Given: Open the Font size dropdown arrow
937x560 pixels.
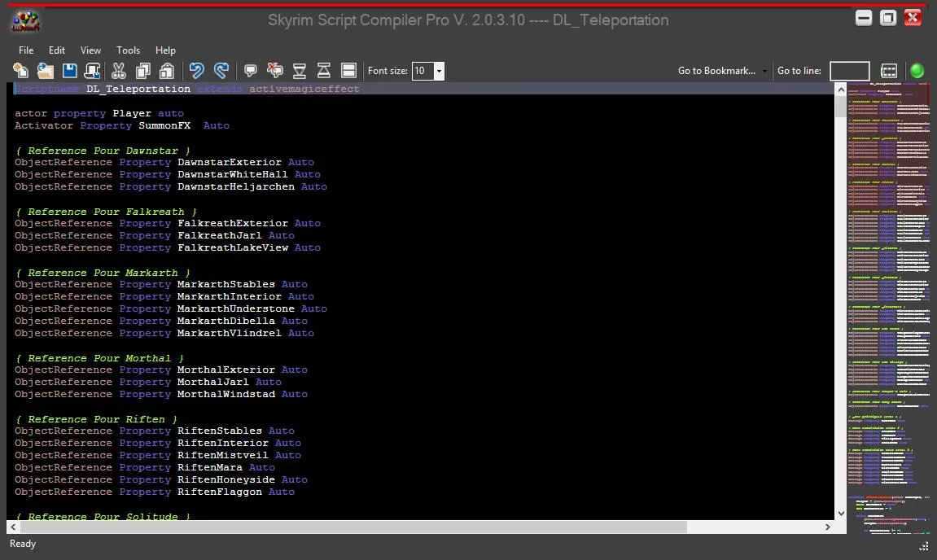Looking at the screenshot, I should pyautogui.click(x=440, y=71).
